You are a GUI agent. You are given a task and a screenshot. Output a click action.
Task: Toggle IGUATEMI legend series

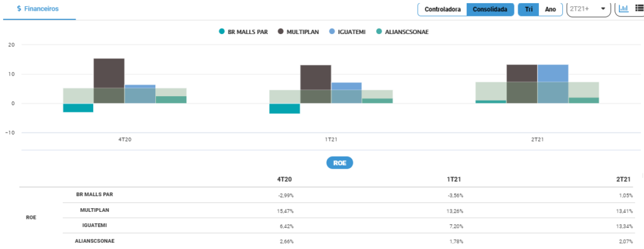click(347, 31)
